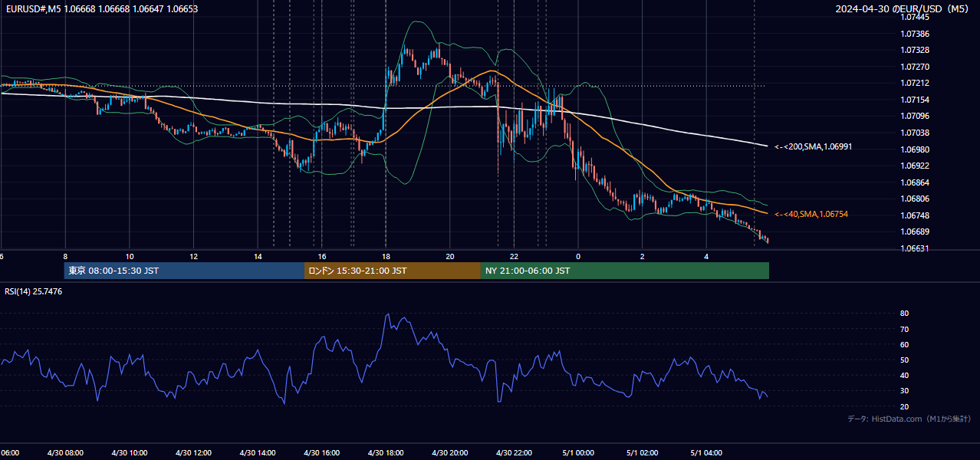Viewport: 980px width, 460px height.
Task: Click the RSI axis level 20
Action: point(904,406)
